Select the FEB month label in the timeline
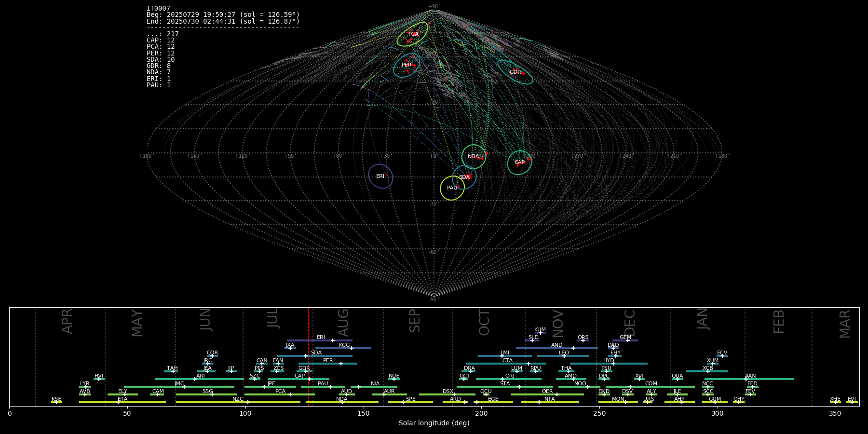The image size is (868, 434). (779, 322)
